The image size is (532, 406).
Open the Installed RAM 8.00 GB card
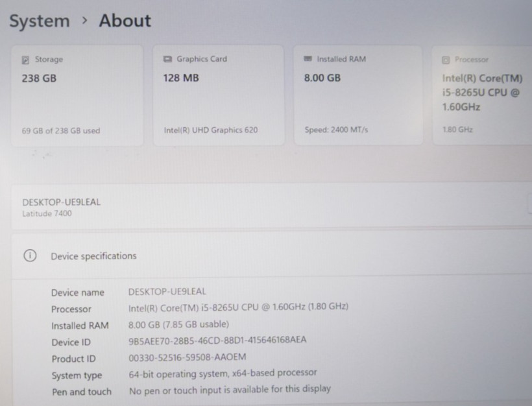coord(358,95)
